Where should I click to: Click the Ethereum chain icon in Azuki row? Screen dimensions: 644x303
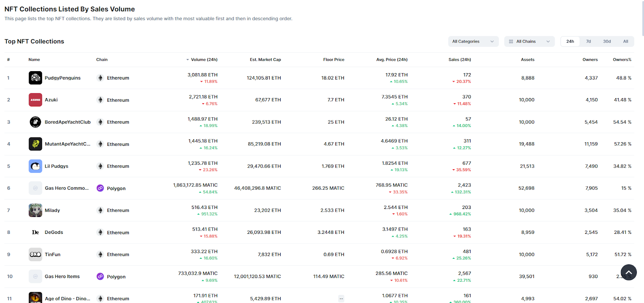click(100, 100)
